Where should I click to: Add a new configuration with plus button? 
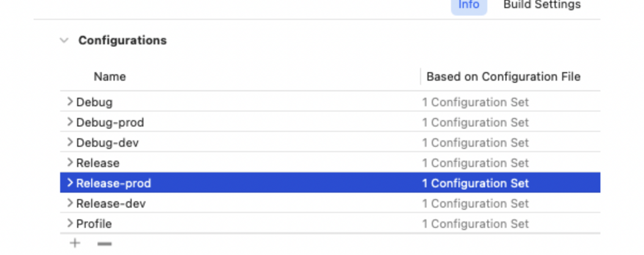coord(75,243)
